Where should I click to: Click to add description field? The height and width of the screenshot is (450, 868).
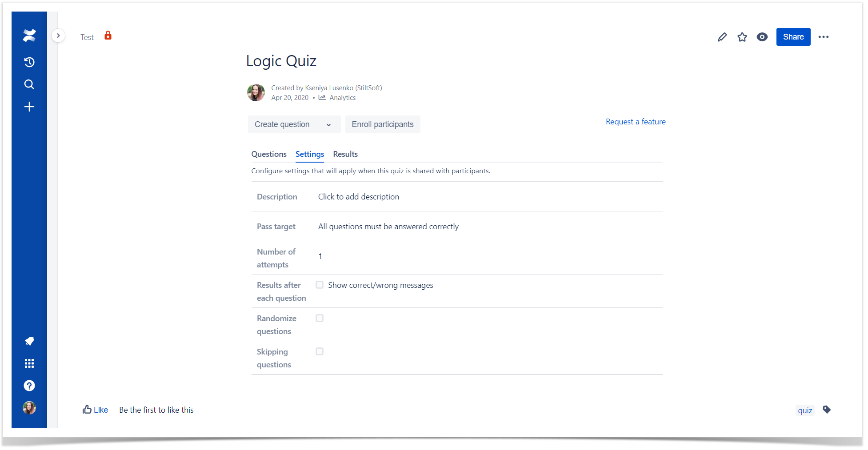pyautogui.click(x=359, y=197)
